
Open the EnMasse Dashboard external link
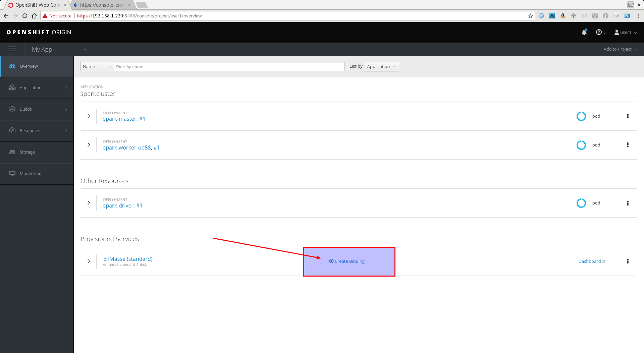pos(592,261)
